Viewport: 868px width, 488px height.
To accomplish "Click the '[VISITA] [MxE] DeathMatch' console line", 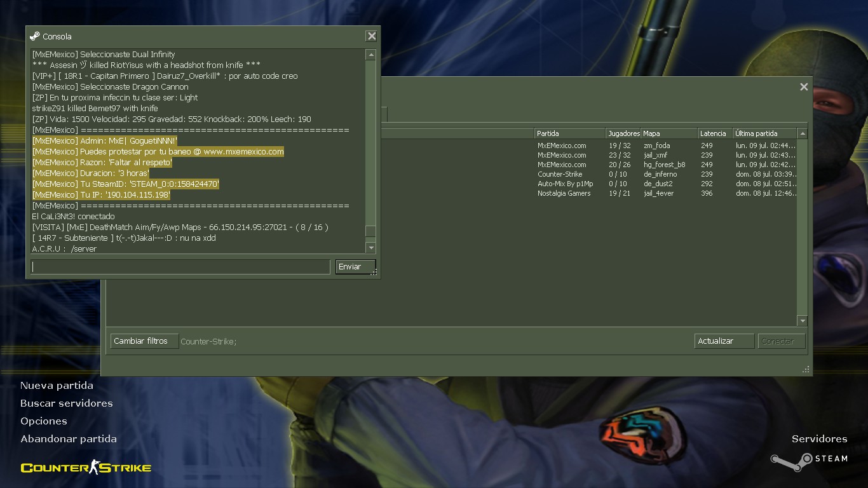I will 180,227.
